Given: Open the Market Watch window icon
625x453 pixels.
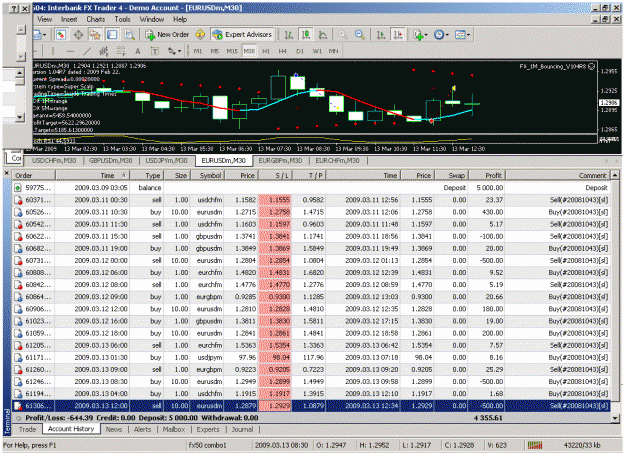Looking at the screenshot, I should pyautogui.click(x=61, y=35).
